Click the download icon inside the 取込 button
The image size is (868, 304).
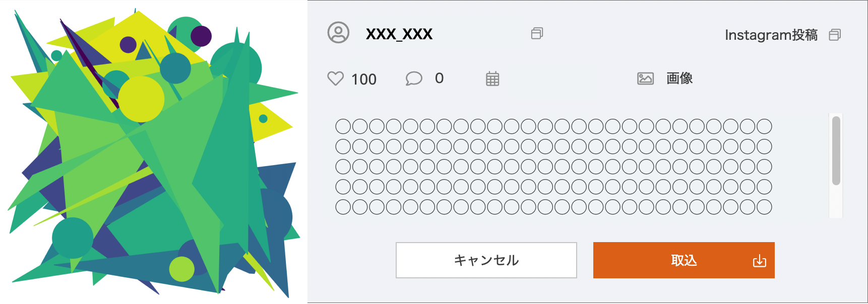(x=759, y=260)
